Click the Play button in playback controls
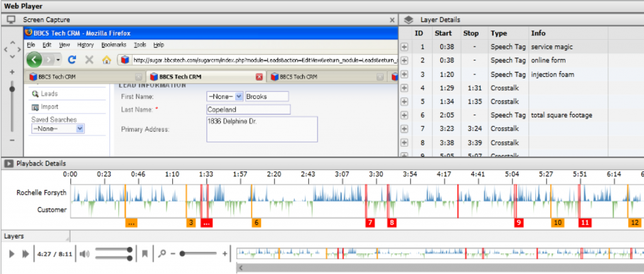Screen dimensions: 644x274 11,254
